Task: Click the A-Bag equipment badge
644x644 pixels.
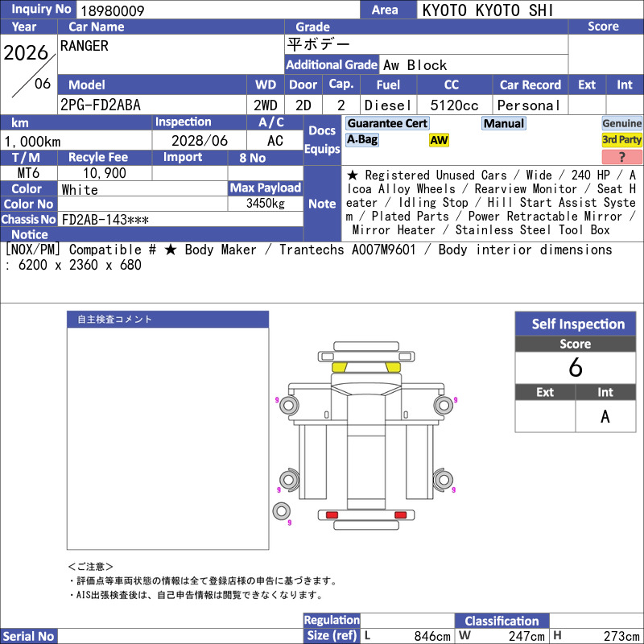Action: [361, 139]
